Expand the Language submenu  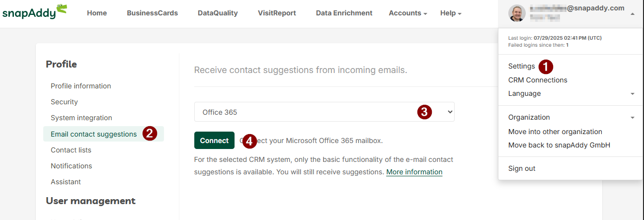point(571,93)
